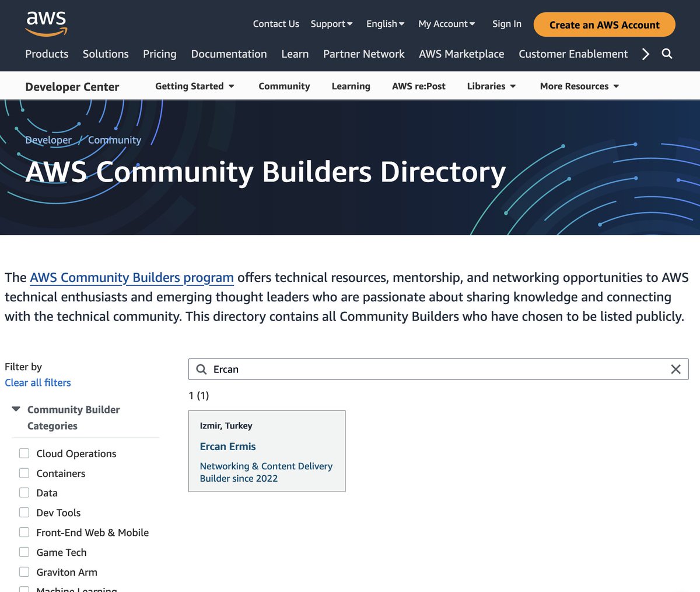This screenshot has width=700, height=592.
Task: Open More Resources dropdown
Action: tap(580, 86)
